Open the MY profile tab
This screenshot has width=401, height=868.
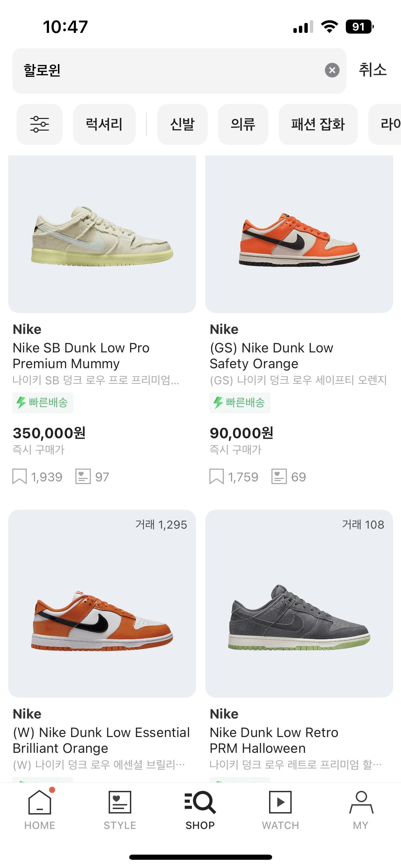click(361, 810)
